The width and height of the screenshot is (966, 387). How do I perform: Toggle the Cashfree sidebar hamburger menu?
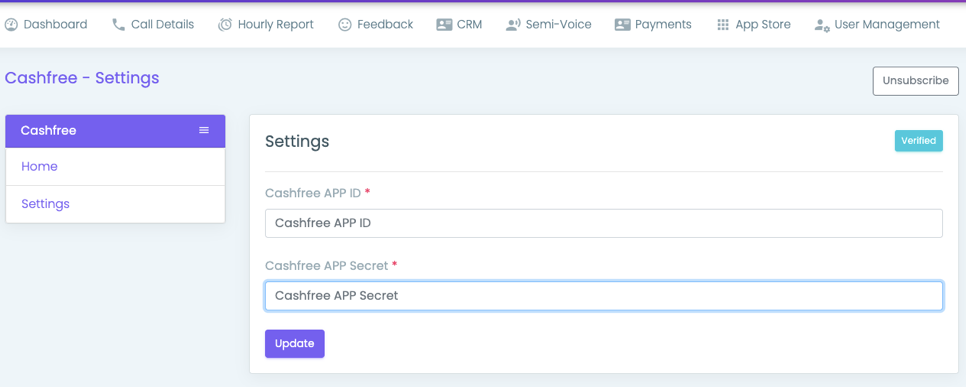coord(204,130)
